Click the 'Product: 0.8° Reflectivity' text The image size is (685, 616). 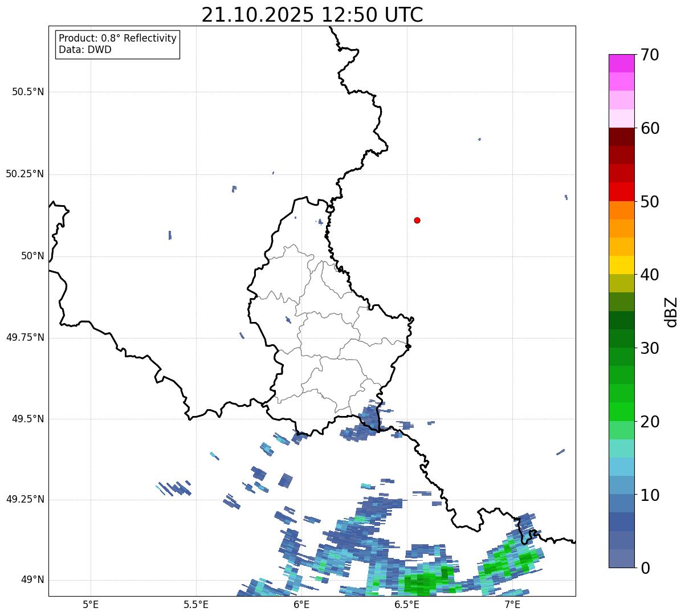pyautogui.click(x=118, y=38)
